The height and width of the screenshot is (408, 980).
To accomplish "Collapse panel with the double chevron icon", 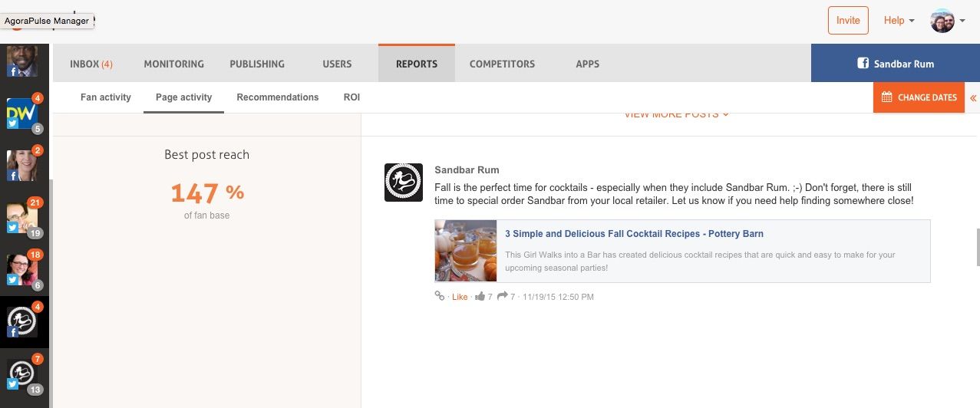I will pyautogui.click(x=973, y=98).
